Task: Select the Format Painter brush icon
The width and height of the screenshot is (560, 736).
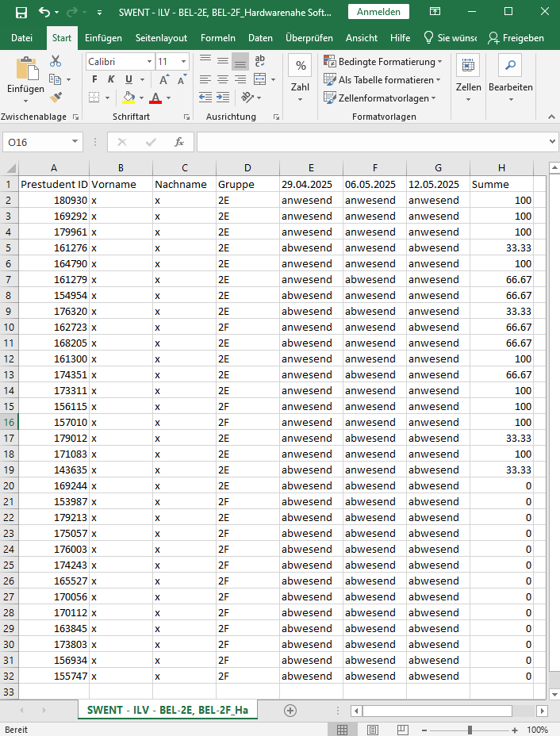Action: pos(56,97)
